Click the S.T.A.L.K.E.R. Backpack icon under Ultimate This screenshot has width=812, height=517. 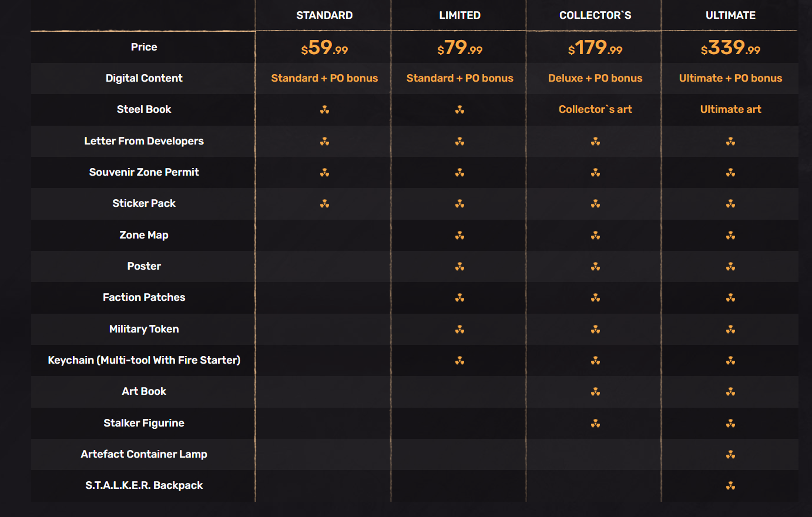(x=730, y=486)
